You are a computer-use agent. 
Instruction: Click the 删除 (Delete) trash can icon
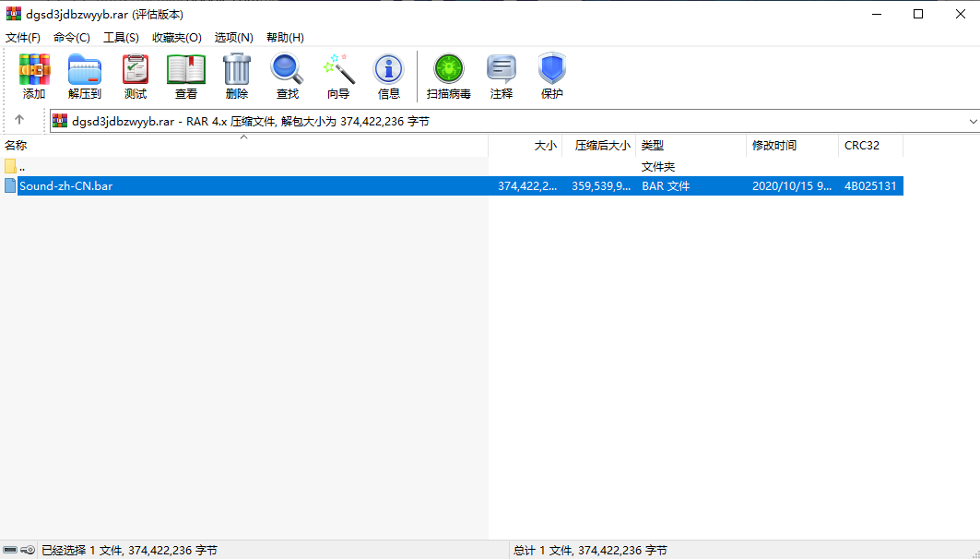click(237, 69)
